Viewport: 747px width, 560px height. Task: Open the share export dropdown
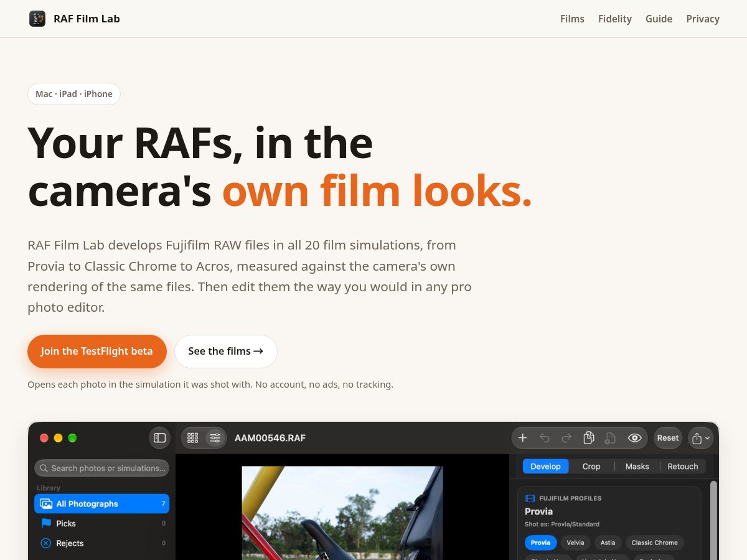tap(701, 438)
